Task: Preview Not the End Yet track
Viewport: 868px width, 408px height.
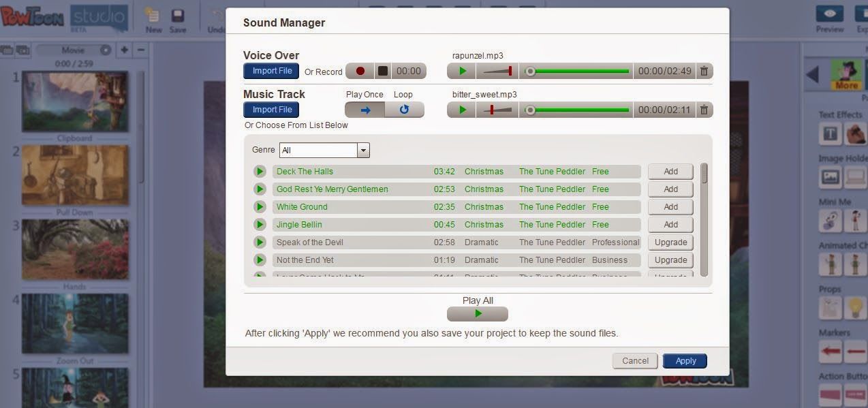Action: pos(260,260)
